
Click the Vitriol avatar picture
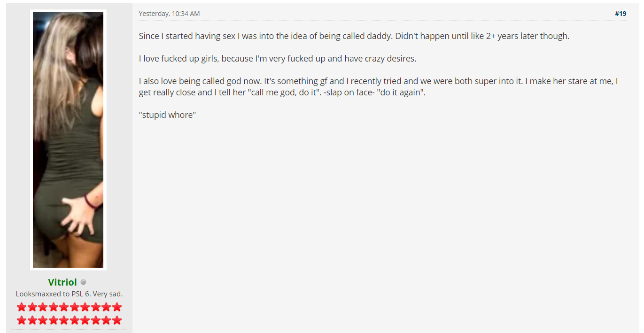tap(68, 140)
